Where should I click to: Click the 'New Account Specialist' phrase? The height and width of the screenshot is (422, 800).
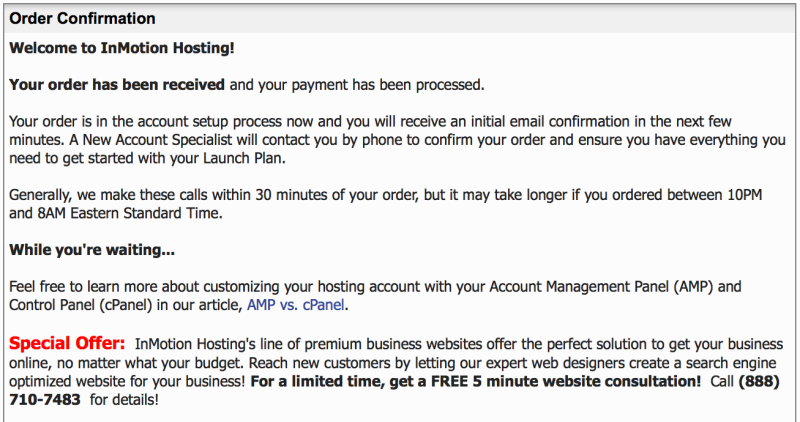point(157,140)
